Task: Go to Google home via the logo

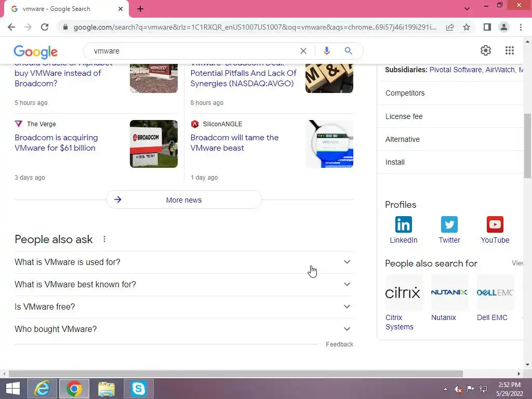Action: tap(36, 51)
